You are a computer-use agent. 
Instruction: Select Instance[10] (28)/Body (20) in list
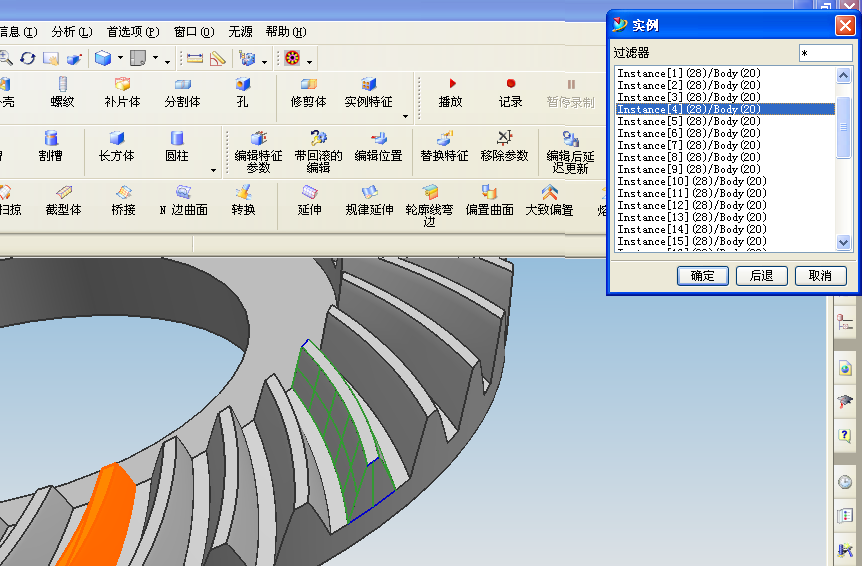point(725,181)
